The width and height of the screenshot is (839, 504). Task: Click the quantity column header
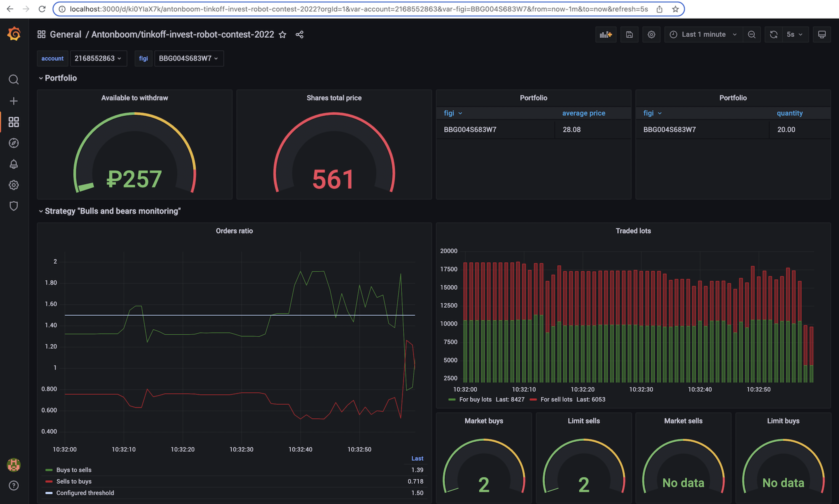tap(790, 113)
